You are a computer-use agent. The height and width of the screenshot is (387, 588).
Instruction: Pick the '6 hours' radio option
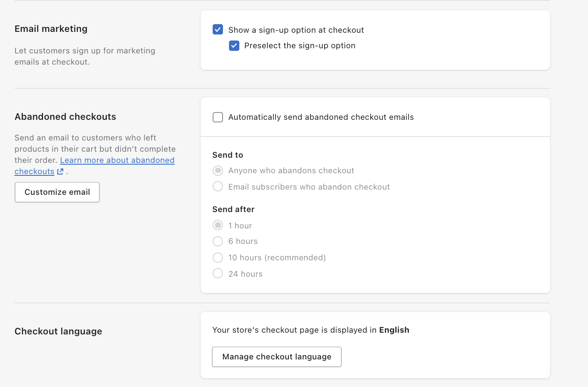click(218, 241)
